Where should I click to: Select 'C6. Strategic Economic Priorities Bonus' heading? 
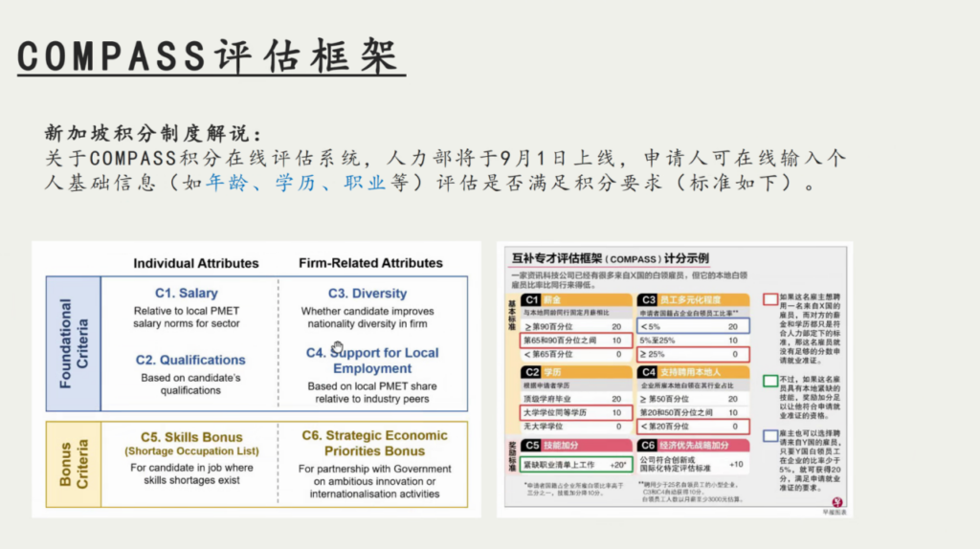(x=374, y=443)
